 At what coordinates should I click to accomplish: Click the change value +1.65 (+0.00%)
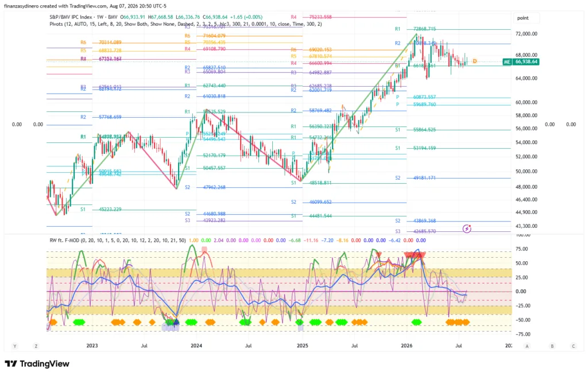tap(246, 17)
